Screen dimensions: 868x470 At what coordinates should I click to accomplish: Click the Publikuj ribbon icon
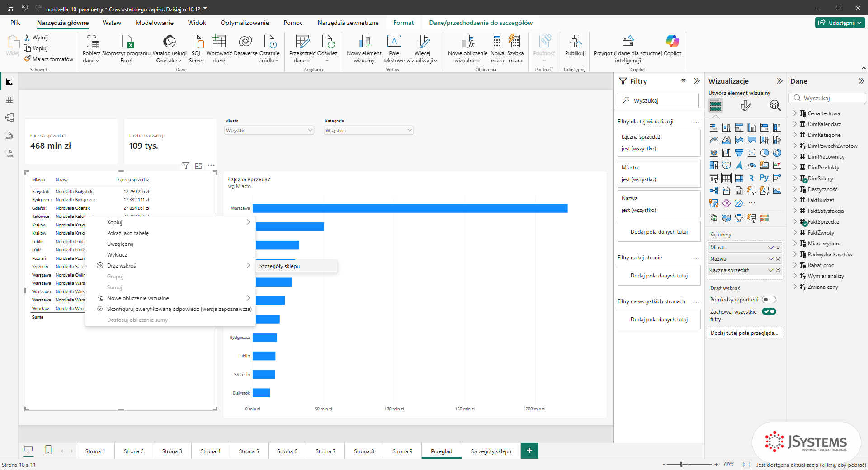pyautogui.click(x=575, y=46)
